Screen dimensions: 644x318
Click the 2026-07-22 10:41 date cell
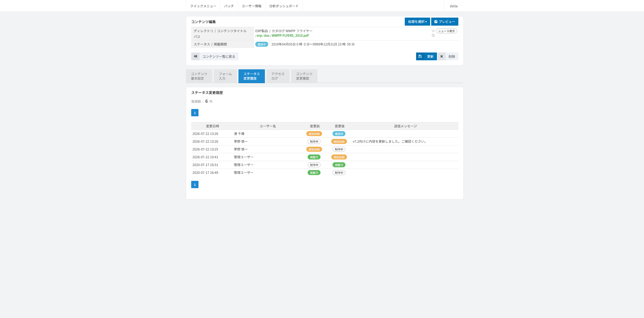pos(205,157)
